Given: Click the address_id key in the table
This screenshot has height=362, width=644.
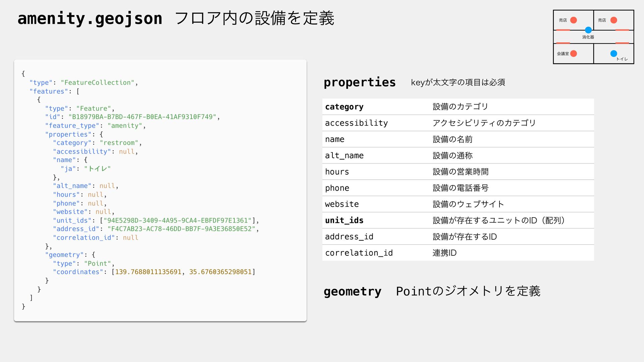Looking at the screenshot, I should [349, 237].
